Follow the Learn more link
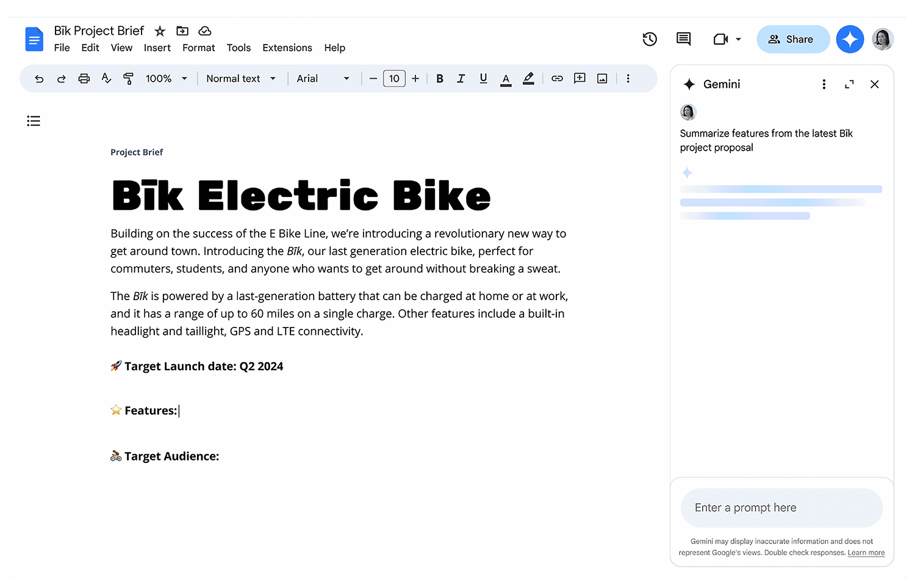This screenshot has height=588, width=915. (x=866, y=553)
